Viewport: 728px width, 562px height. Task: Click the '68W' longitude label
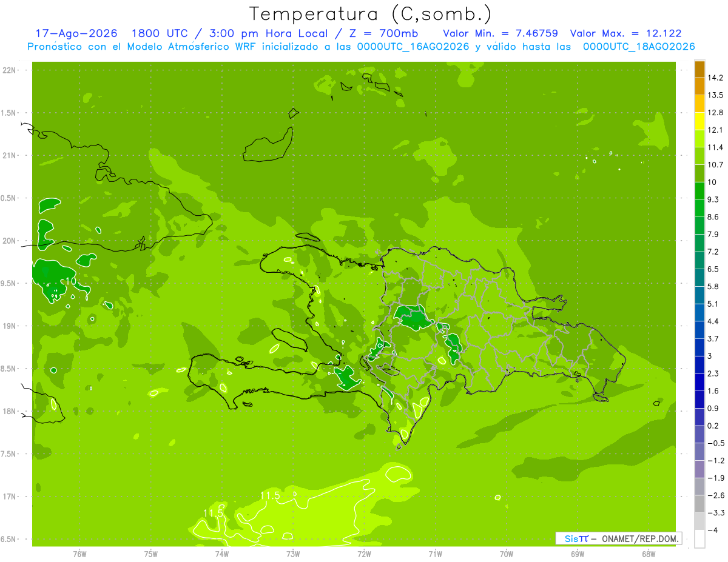pos(648,554)
